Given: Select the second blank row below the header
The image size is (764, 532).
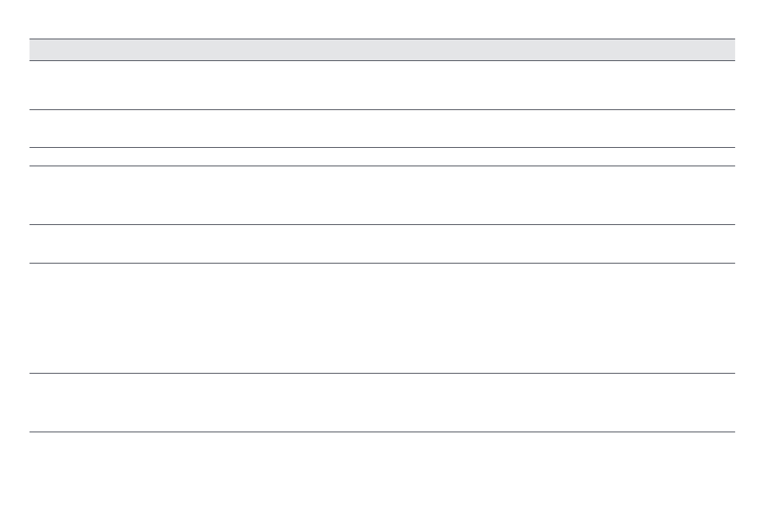Looking at the screenshot, I should click(x=382, y=129).
